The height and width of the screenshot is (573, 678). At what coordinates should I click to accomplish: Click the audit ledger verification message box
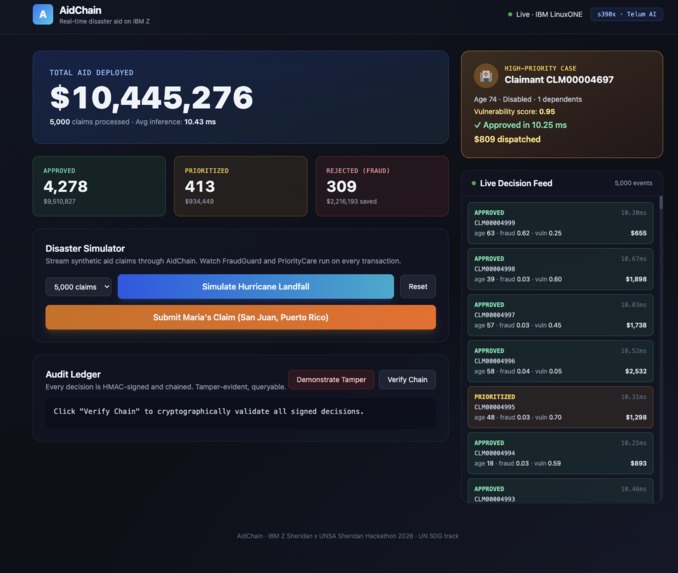click(x=240, y=413)
